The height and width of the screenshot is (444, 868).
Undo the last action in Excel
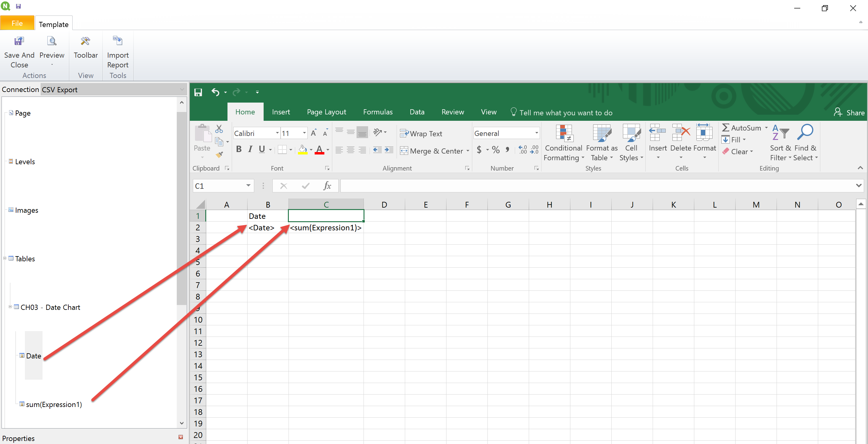click(x=215, y=92)
